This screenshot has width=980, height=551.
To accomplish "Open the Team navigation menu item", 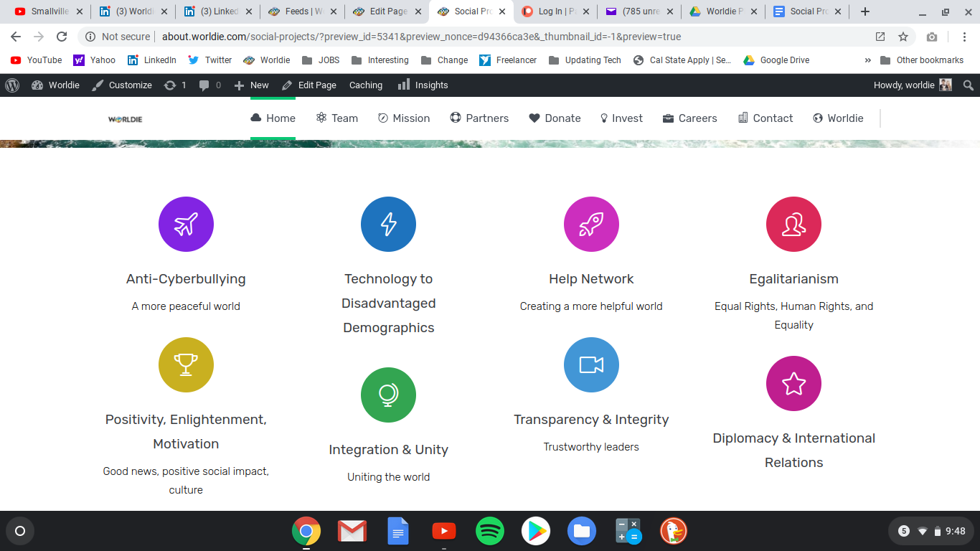I will pyautogui.click(x=336, y=118).
